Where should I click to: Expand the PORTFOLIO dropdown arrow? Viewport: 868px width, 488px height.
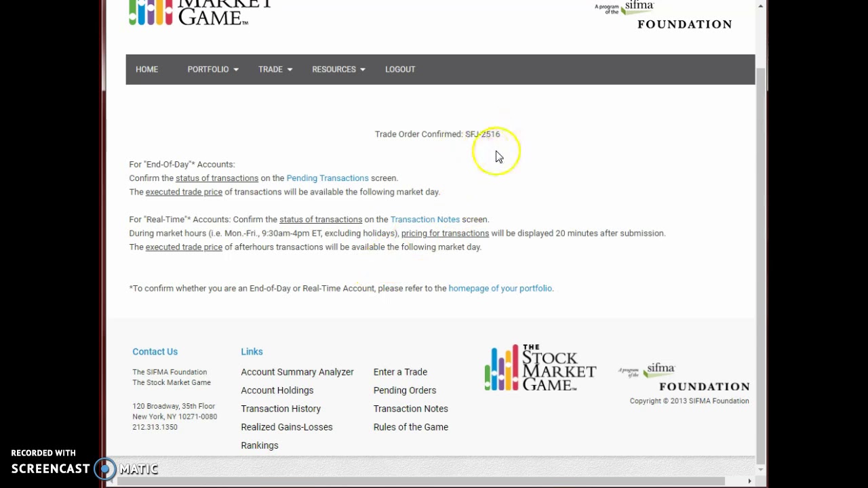pyautogui.click(x=236, y=70)
